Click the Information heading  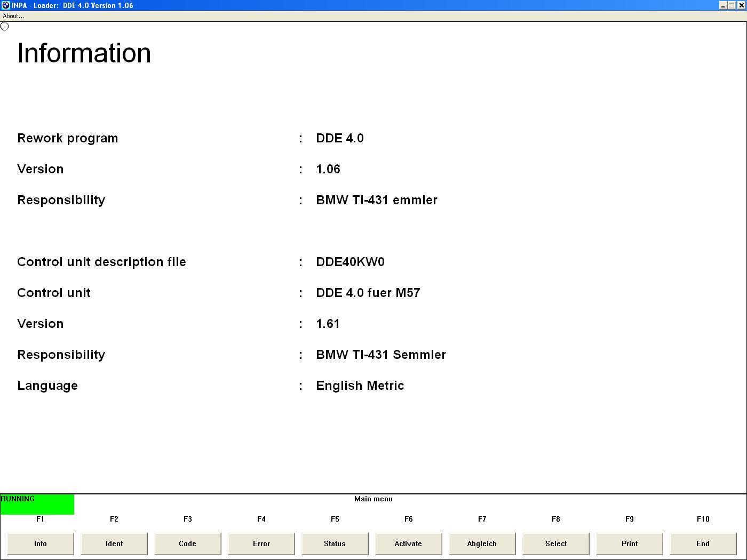pos(84,53)
